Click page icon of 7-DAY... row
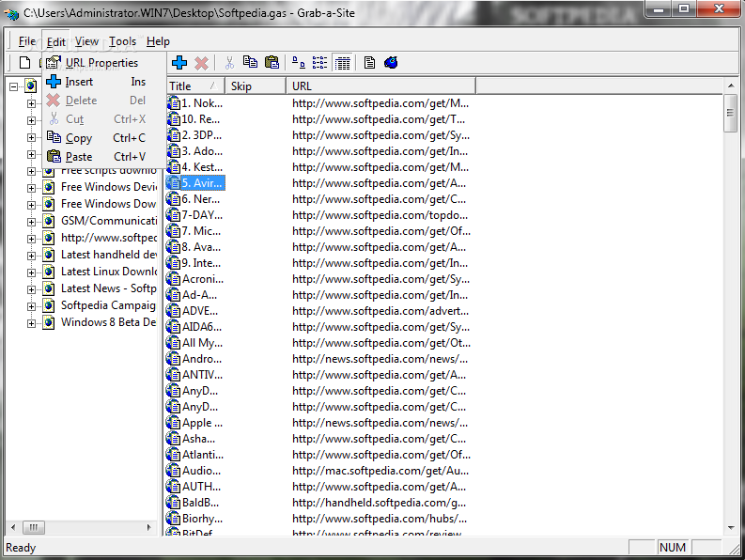 click(x=174, y=215)
